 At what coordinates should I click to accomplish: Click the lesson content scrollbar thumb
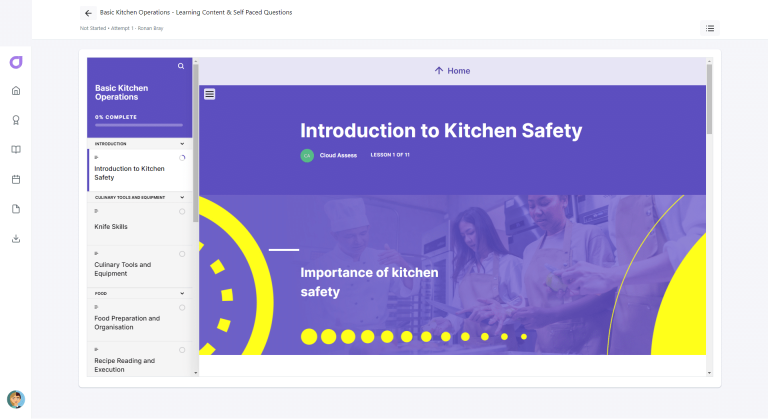click(709, 99)
